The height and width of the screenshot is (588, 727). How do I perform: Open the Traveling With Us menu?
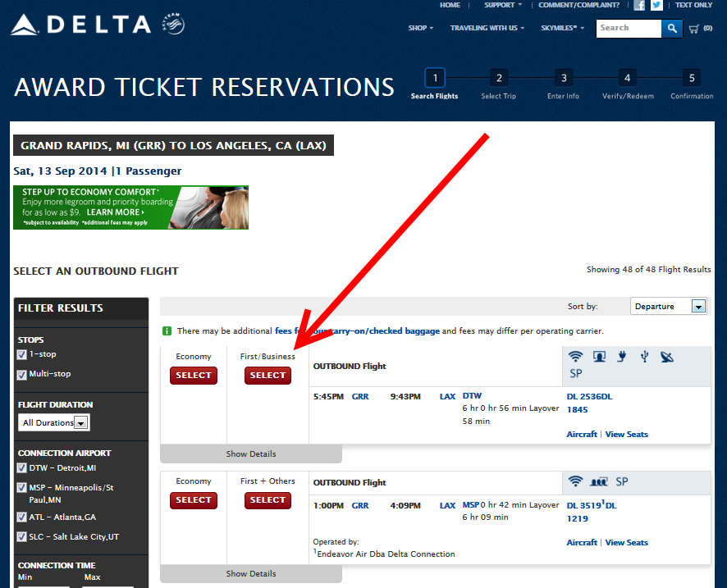tap(487, 28)
